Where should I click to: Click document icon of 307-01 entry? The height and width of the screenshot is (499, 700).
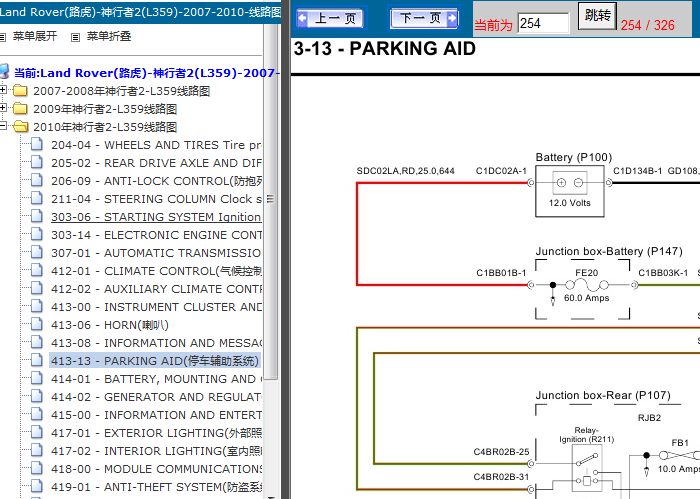(x=37, y=252)
